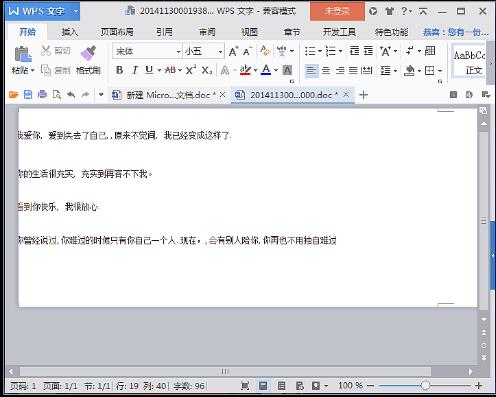Center align text

tap(326, 70)
